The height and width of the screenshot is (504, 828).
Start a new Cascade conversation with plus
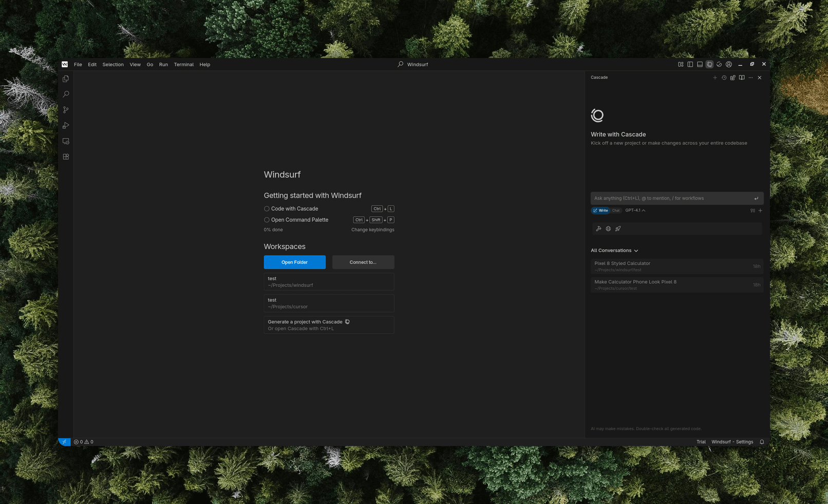click(714, 77)
